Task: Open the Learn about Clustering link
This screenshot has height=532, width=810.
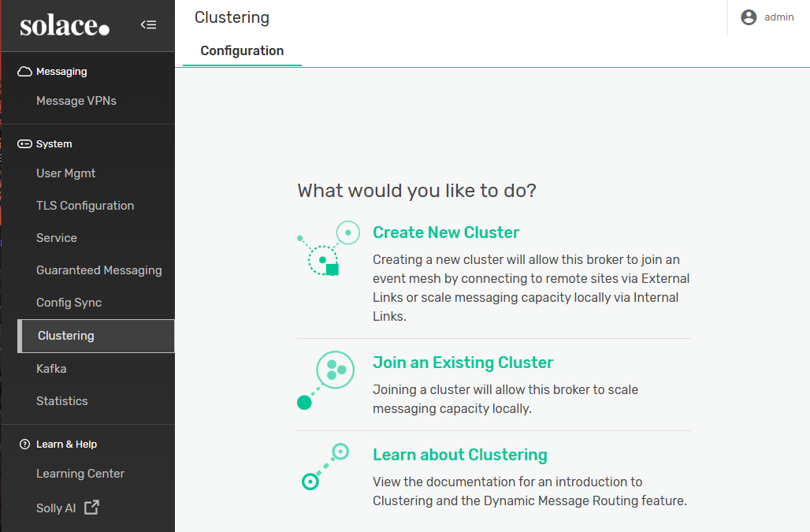Action: [459, 455]
